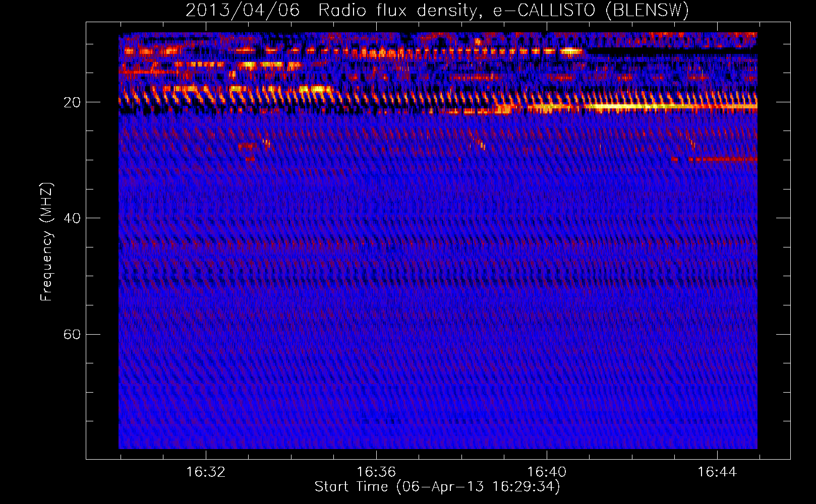Click the 20 MHz frequency tick label

point(72,103)
